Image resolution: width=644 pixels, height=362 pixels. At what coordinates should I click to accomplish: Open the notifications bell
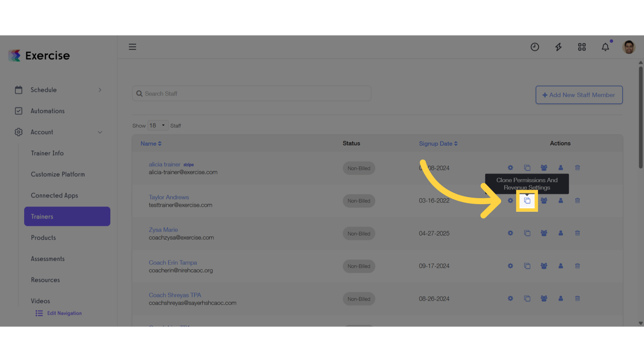605,47
